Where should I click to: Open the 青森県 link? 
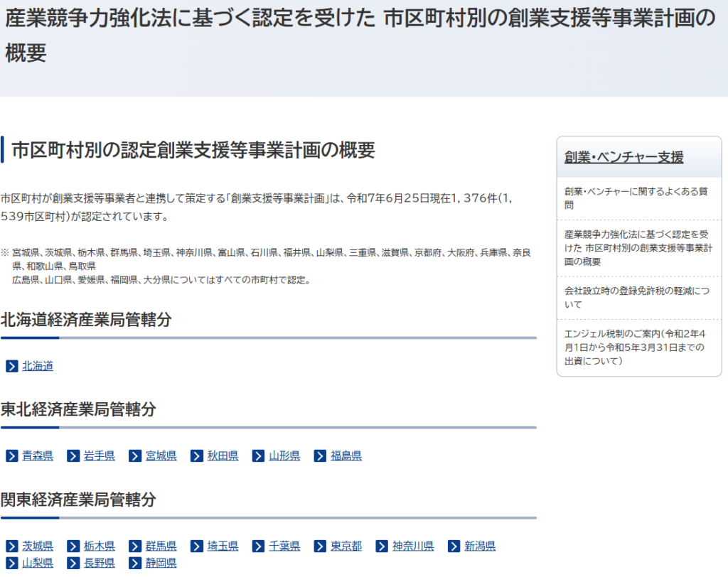(38, 456)
